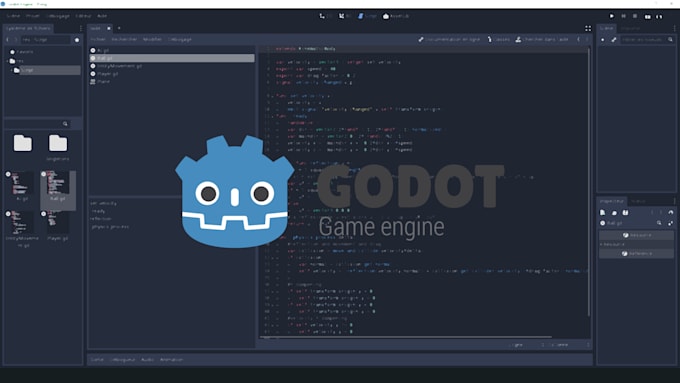
Task: Instance child scene link icon
Action: coord(614,39)
